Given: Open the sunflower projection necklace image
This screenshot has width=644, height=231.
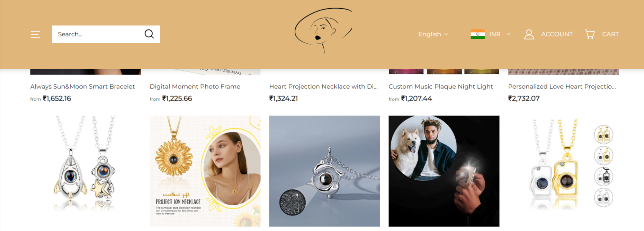Looking at the screenshot, I should (205, 171).
